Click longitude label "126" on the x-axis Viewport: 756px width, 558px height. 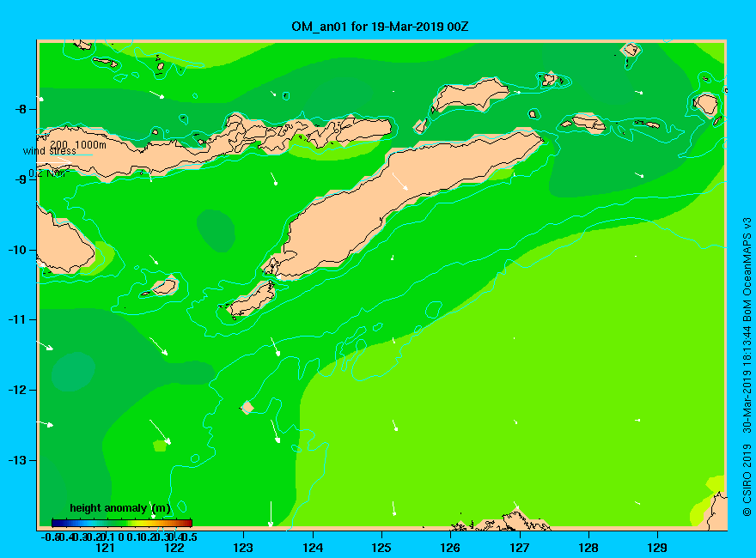(450, 548)
